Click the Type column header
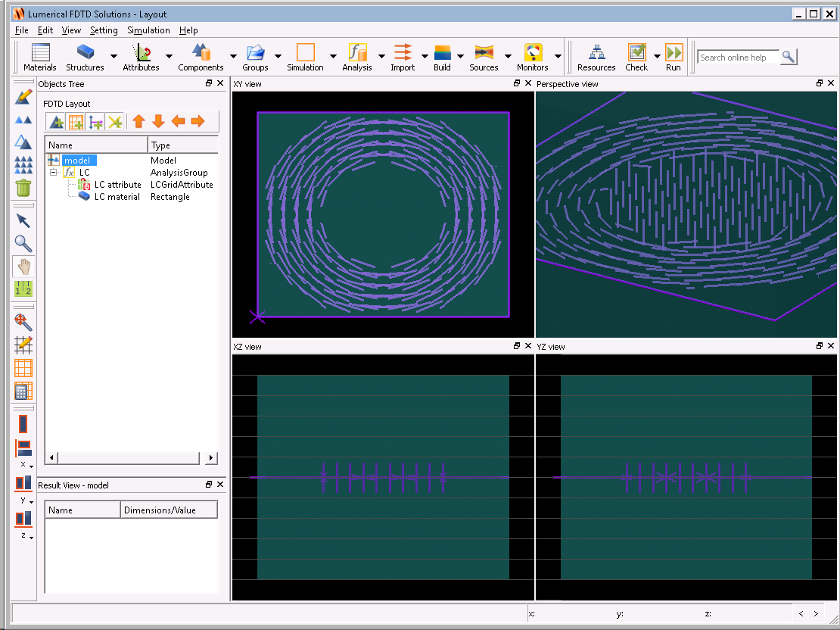The height and width of the screenshot is (630, 840). click(182, 145)
